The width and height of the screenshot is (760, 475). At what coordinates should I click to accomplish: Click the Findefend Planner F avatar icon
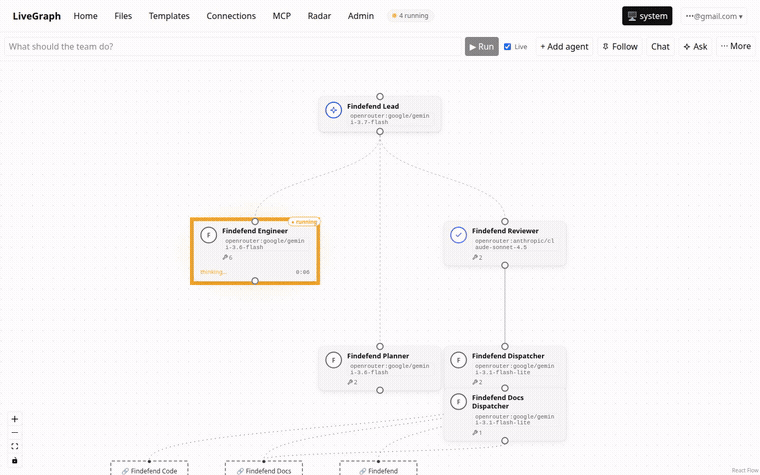[x=333, y=360]
